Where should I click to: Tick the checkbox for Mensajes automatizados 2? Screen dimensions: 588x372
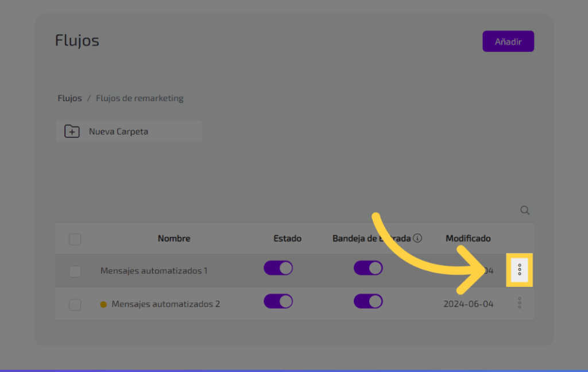click(75, 304)
